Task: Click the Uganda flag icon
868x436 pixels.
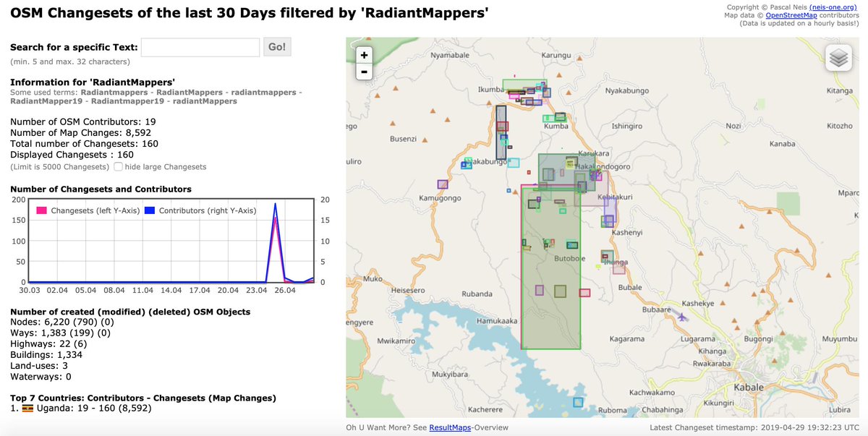Action: pos(29,409)
